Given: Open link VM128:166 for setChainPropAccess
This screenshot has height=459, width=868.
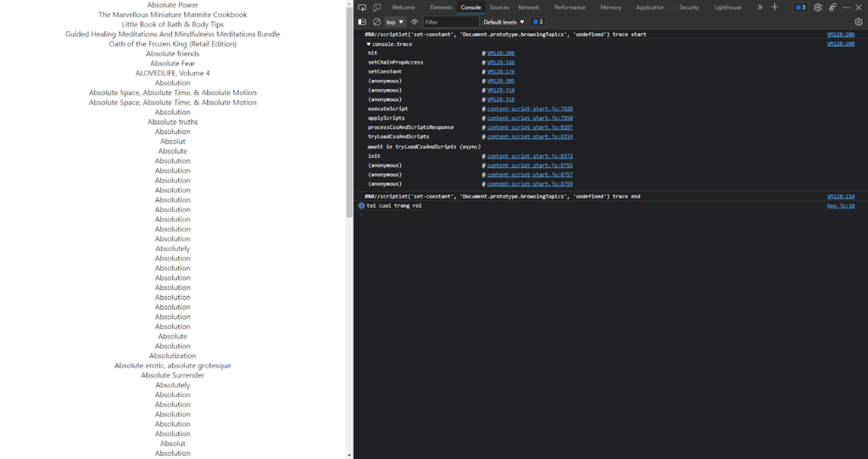Looking at the screenshot, I should tap(500, 63).
